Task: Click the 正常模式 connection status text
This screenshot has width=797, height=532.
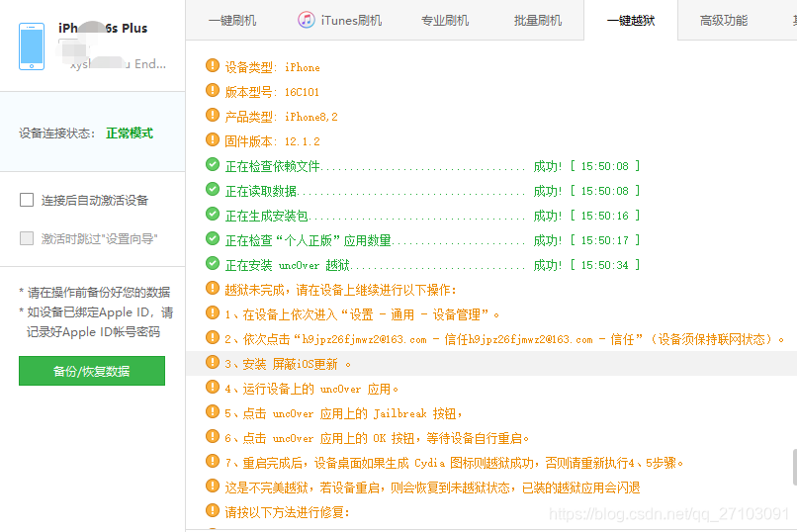Action: (130, 133)
